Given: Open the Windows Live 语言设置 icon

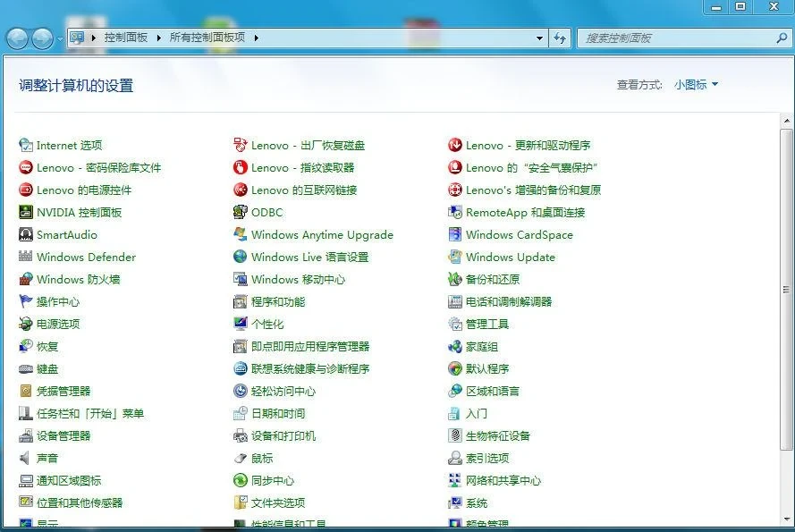Looking at the screenshot, I should click(241, 257).
